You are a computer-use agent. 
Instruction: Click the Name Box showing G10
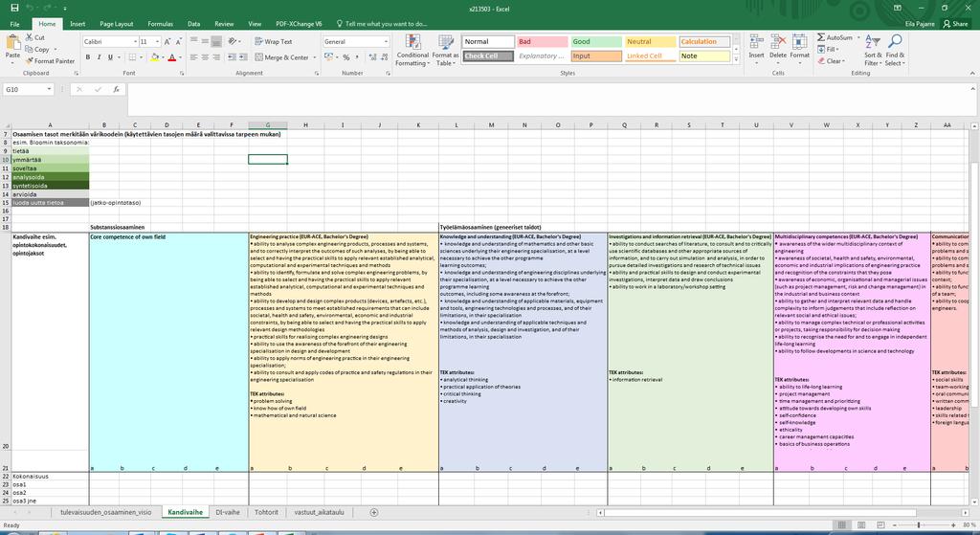point(28,89)
